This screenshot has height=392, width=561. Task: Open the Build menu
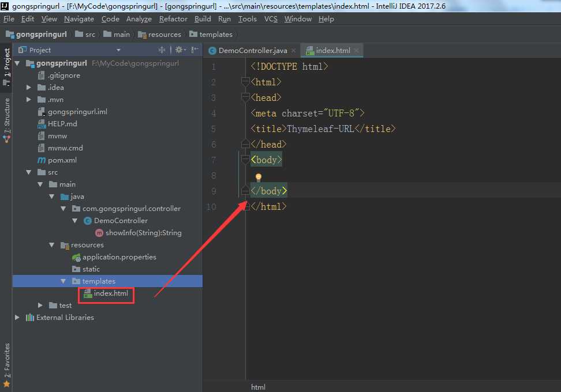click(x=203, y=19)
